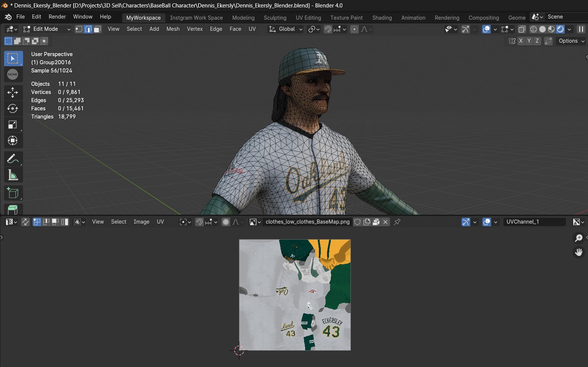Image resolution: width=588 pixels, height=367 pixels.
Task: Open the Edit Mode dropdown
Action: [46, 29]
